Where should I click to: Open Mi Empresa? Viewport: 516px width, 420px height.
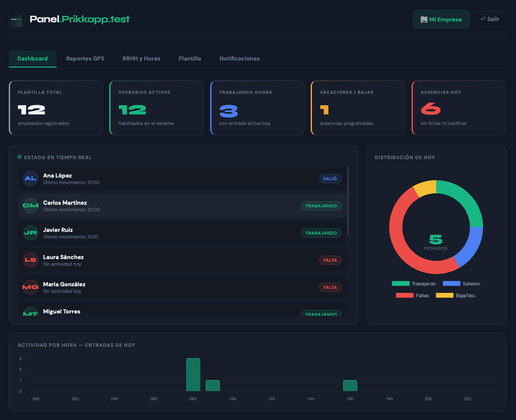[441, 19]
